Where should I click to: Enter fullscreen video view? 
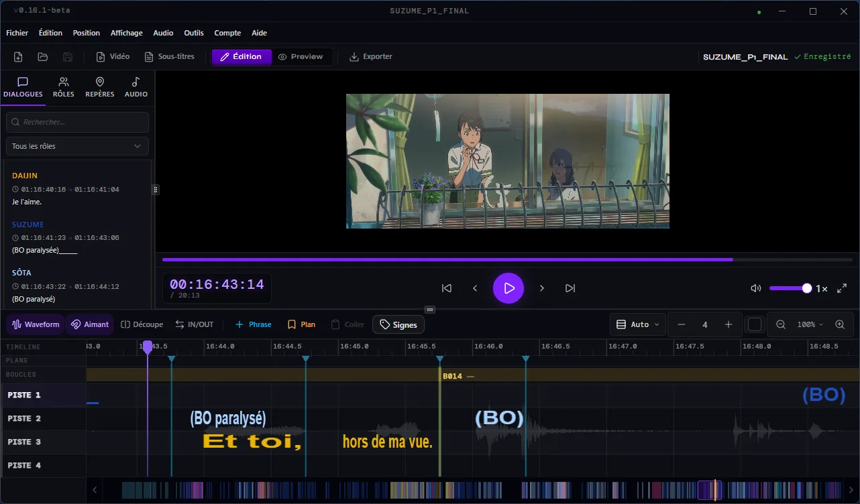point(843,288)
